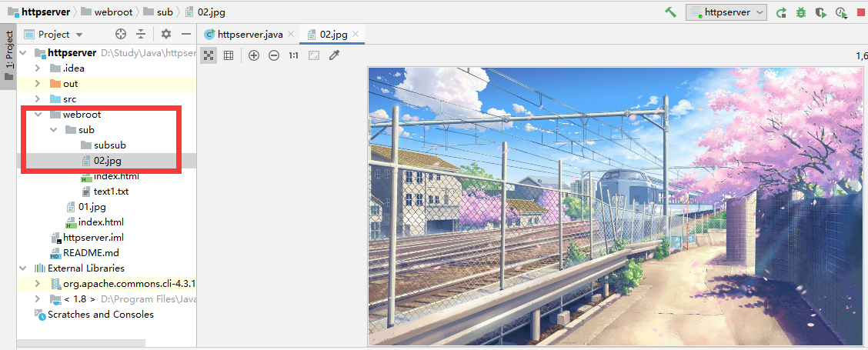This screenshot has width=868, height=350.
Task: Zoom out of the image
Action: click(x=274, y=55)
